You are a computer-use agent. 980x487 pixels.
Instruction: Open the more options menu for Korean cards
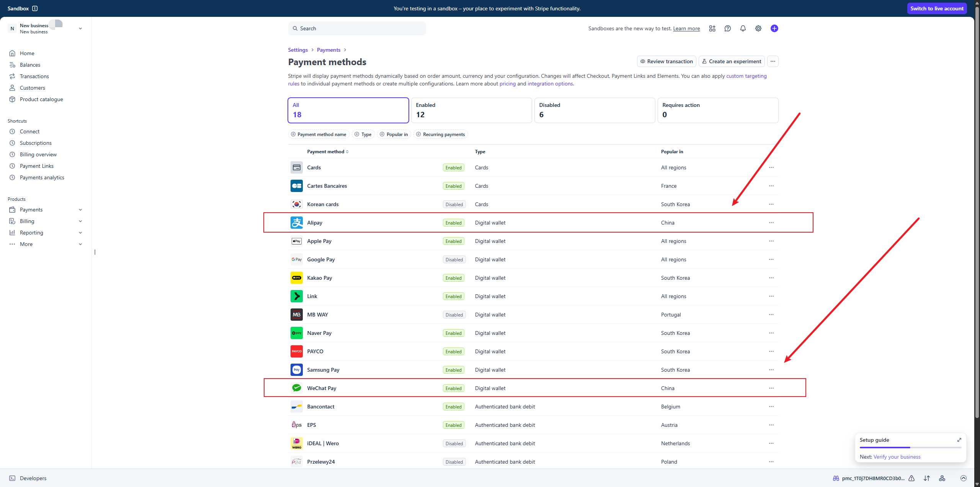tap(771, 204)
